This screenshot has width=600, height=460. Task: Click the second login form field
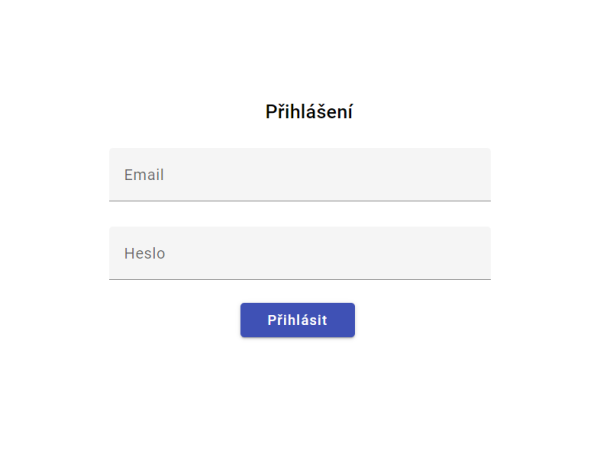click(x=299, y=253)
